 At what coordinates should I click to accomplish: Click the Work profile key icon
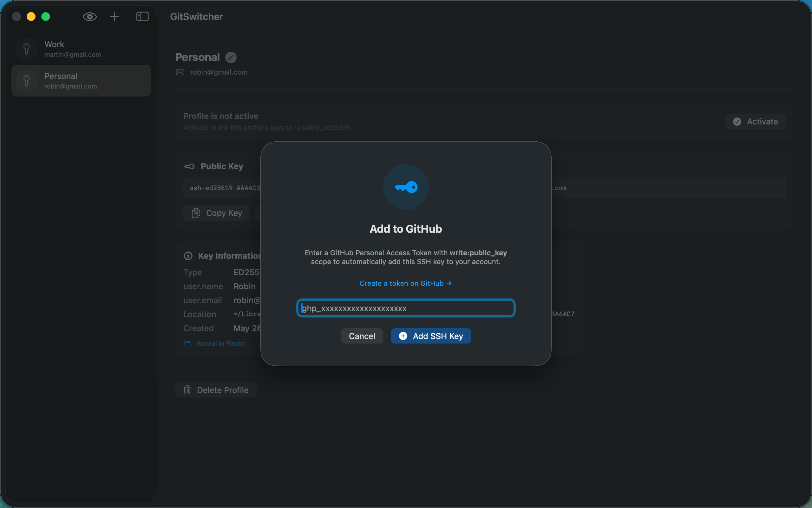click(x=27, y=49)
